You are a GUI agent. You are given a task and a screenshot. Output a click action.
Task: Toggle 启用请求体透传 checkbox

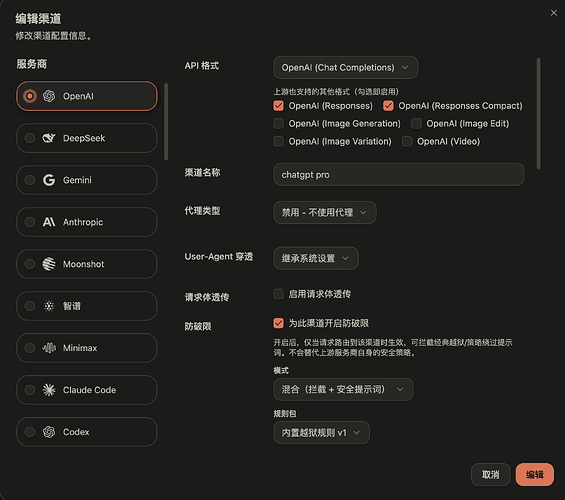coord(279,294)
